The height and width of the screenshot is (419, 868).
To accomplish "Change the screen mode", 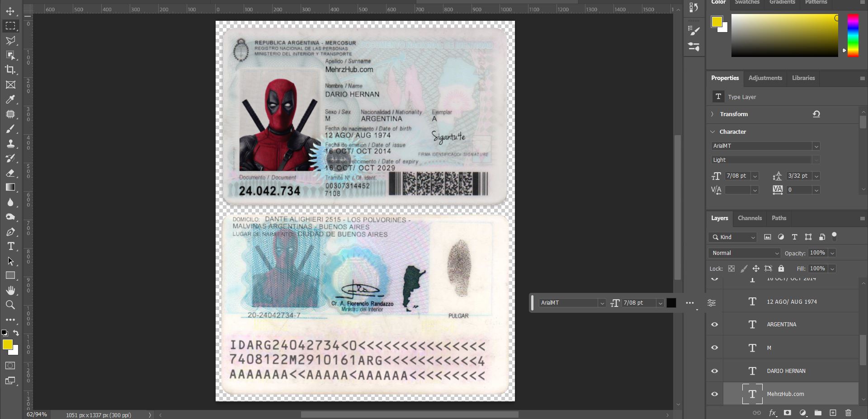I will pos(10,381).
